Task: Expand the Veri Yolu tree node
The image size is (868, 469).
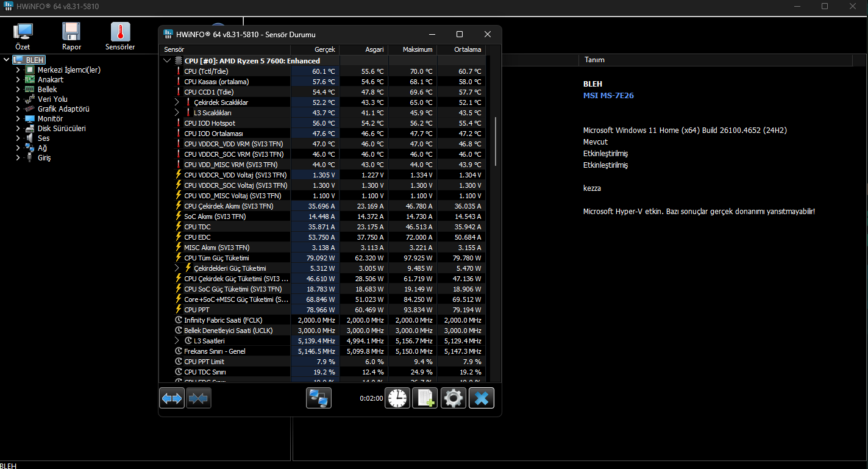Action: coord(18,99)
